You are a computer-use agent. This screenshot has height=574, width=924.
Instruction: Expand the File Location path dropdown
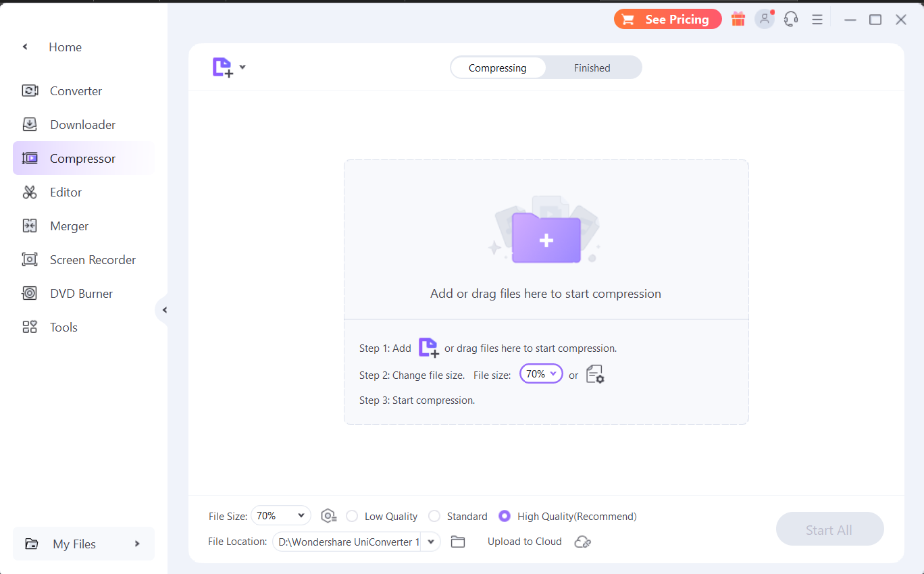[431, 541]
